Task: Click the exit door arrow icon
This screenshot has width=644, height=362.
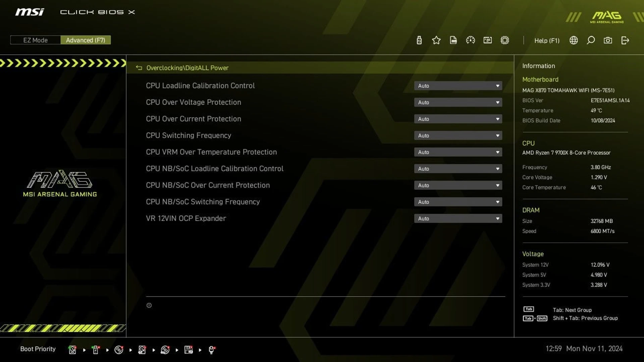Action: click(x=625, y=40)
